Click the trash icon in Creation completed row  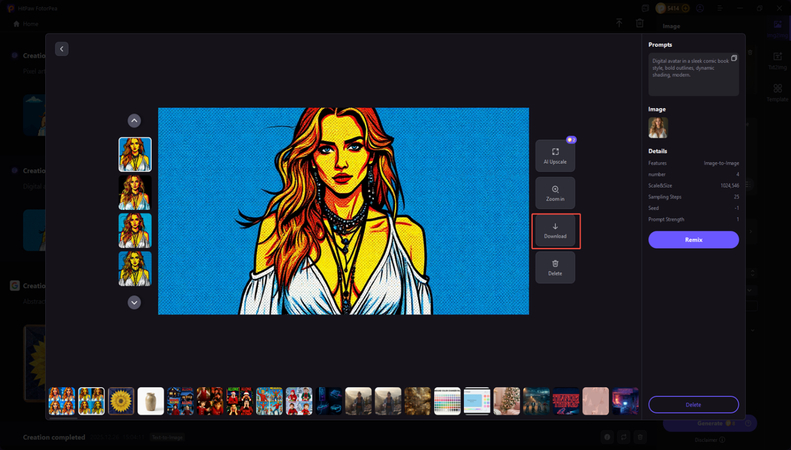pos(640,437)
